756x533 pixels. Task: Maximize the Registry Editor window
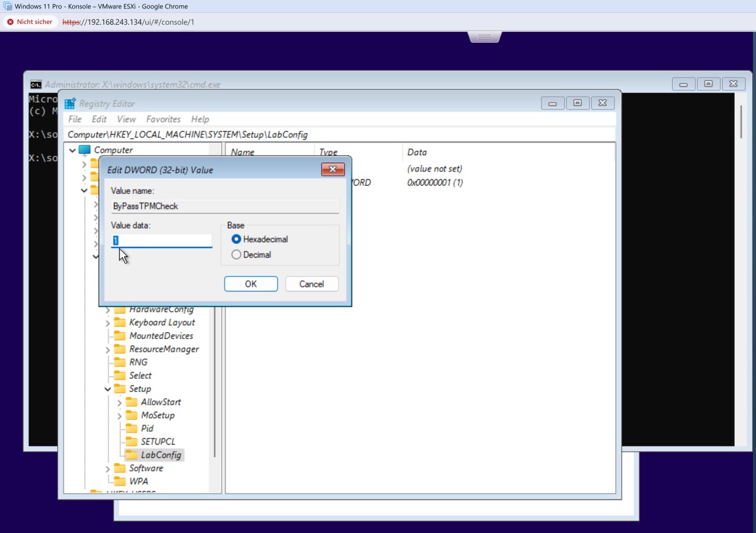pos(577,103)
